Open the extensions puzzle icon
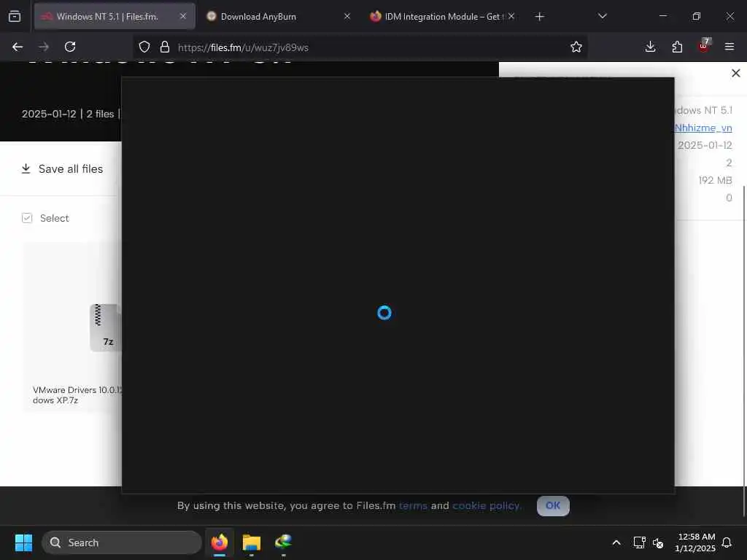 tap(677, 47)
